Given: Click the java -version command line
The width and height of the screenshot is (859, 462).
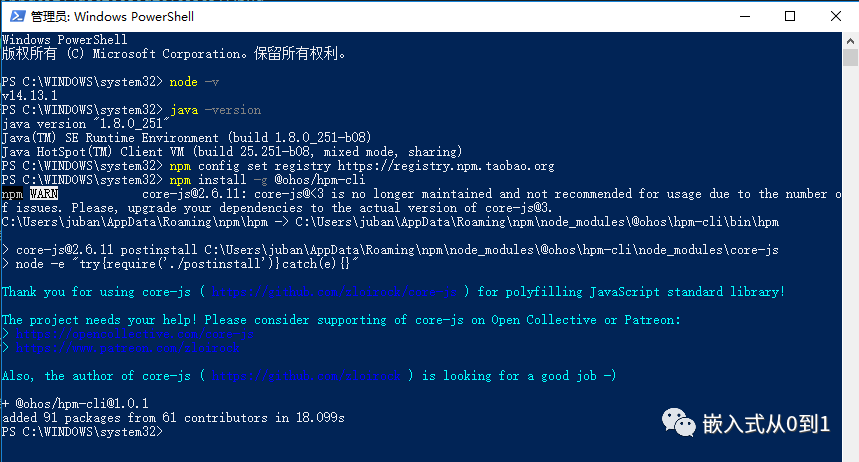Looking at the screenshot, I should [215, 110].
